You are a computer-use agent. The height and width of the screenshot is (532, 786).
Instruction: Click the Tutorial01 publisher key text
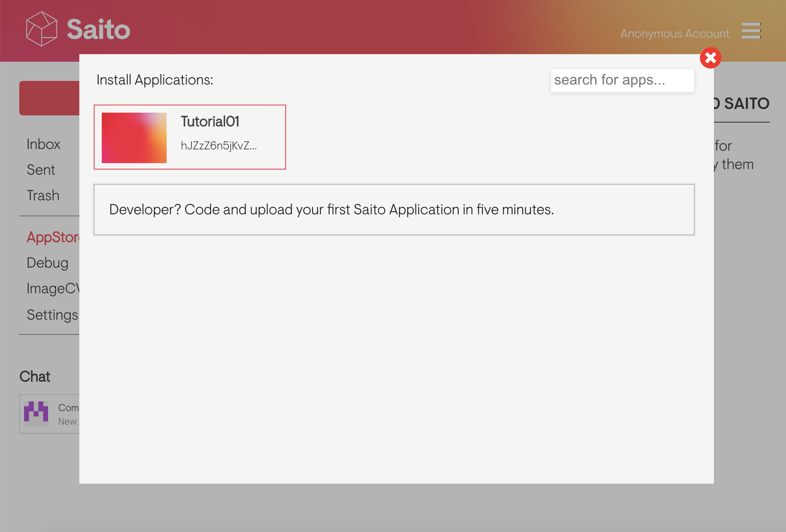pos(218,145)
